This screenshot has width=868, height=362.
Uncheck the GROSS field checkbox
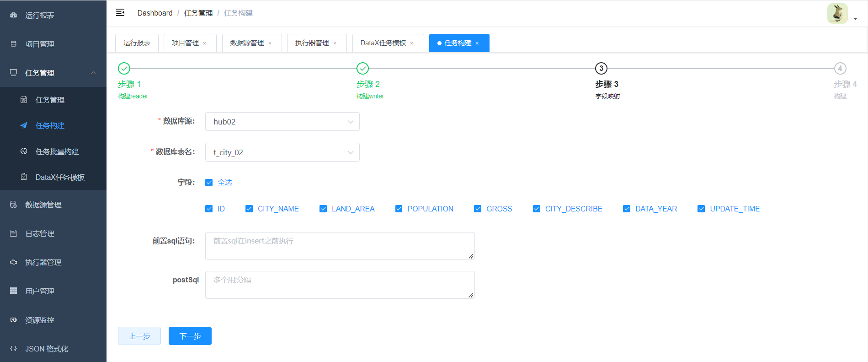click(x=478, y=209)
